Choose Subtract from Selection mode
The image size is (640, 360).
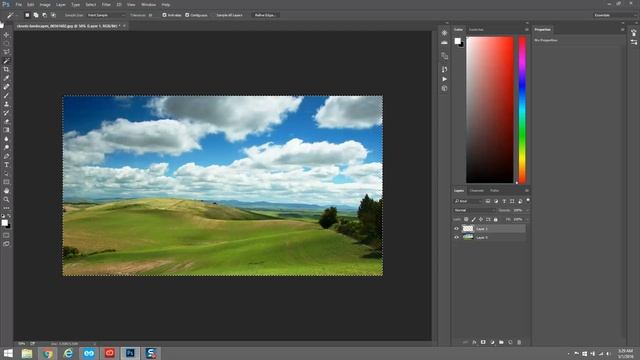pos(44,15)
